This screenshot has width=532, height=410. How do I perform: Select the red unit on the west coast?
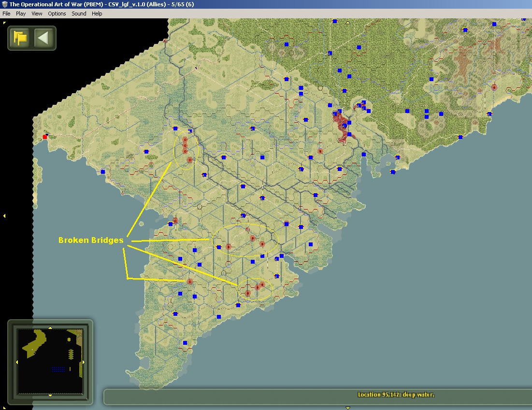coord(45,137)
